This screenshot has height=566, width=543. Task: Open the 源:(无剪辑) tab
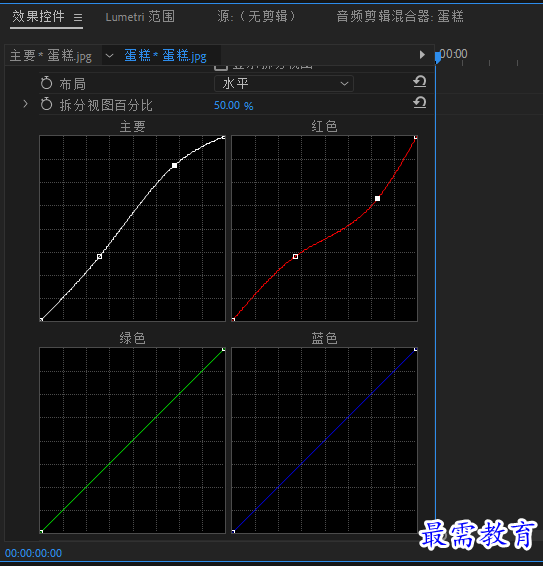coord(256,17)
